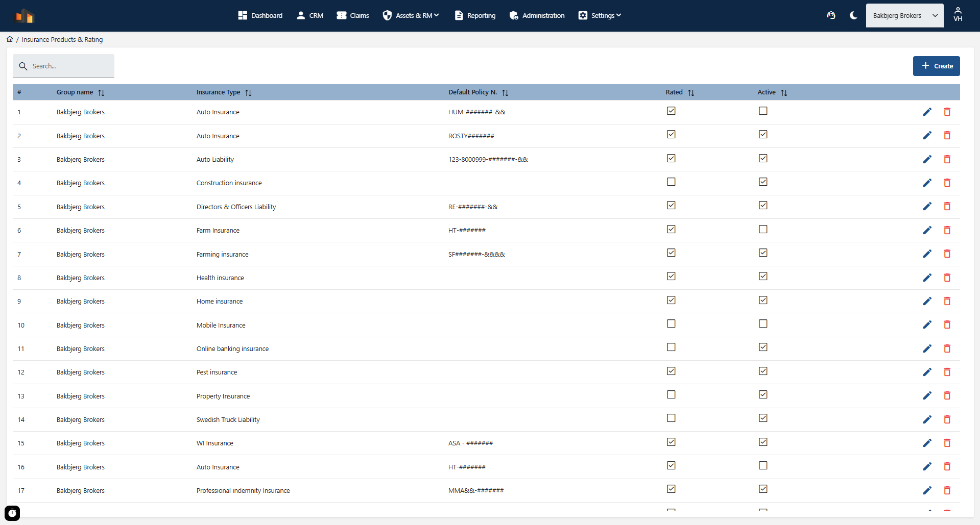Select policy number 123-8000999-#######-&&

coord(488,159)
